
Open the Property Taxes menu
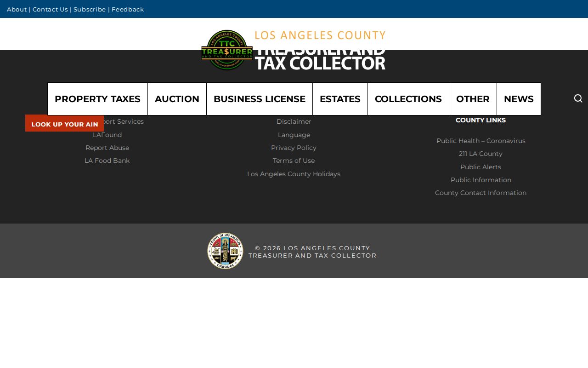(97, 99)
